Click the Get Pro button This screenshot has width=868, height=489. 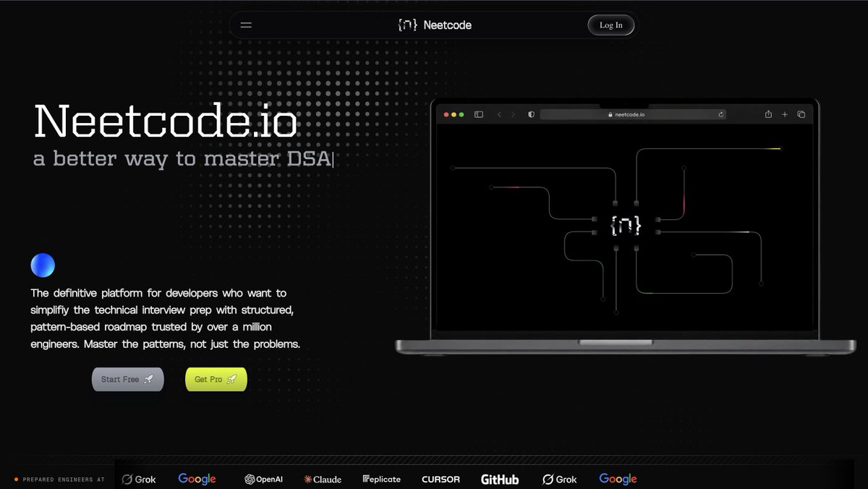216,379
